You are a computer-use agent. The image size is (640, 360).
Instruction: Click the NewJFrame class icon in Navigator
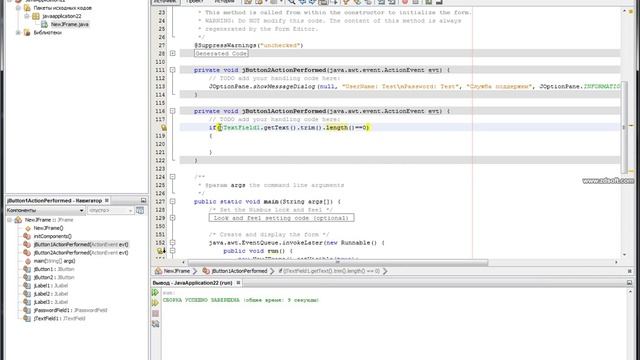pyautogui.click(x=18, y=220)
